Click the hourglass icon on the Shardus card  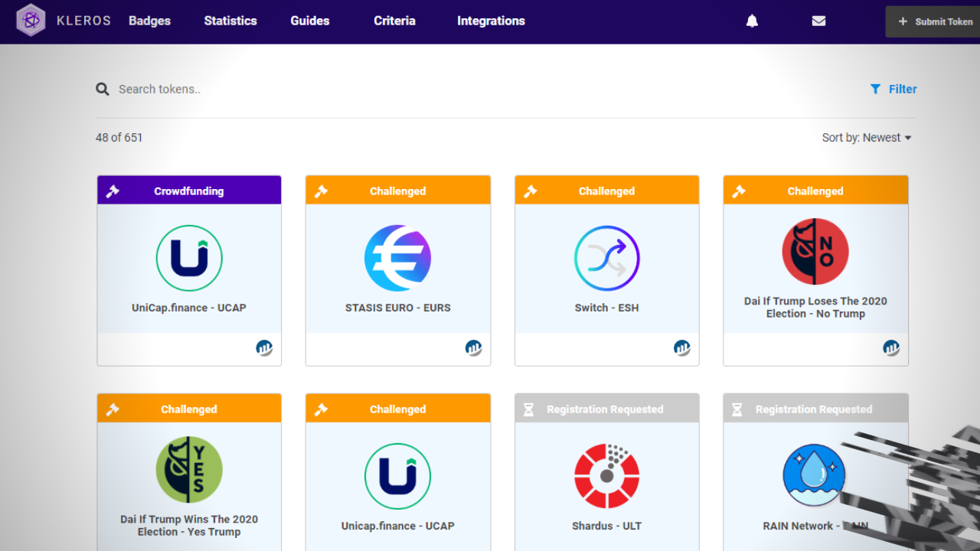[x=528, y=409]
